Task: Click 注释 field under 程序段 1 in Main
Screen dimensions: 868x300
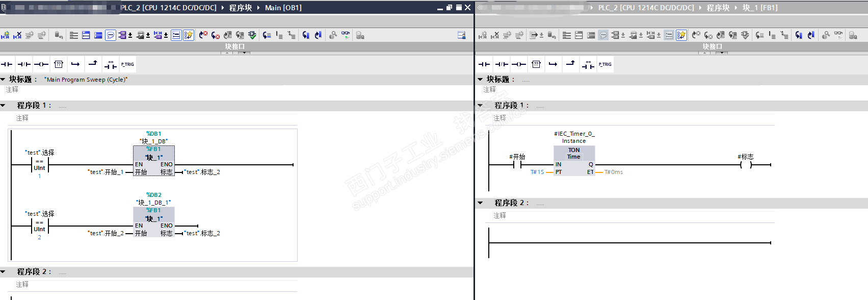Action: [x=155, y=118]
